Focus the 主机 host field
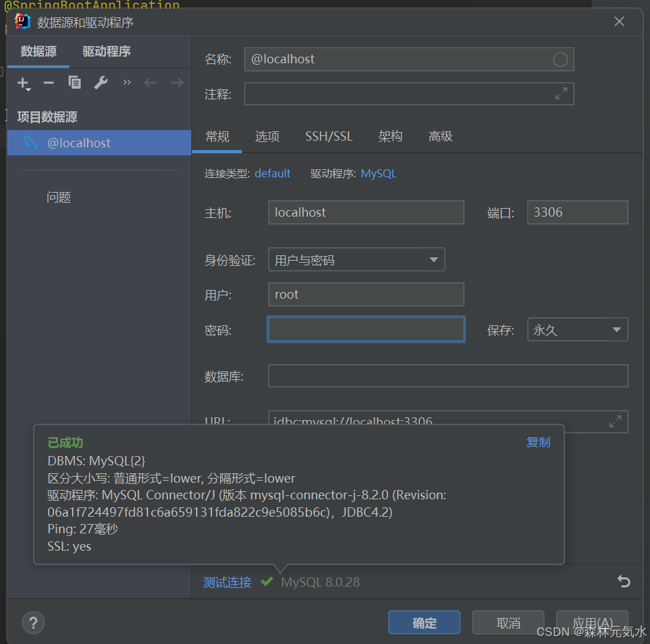This screenshot has height=644, width=650. click(366, 213)
